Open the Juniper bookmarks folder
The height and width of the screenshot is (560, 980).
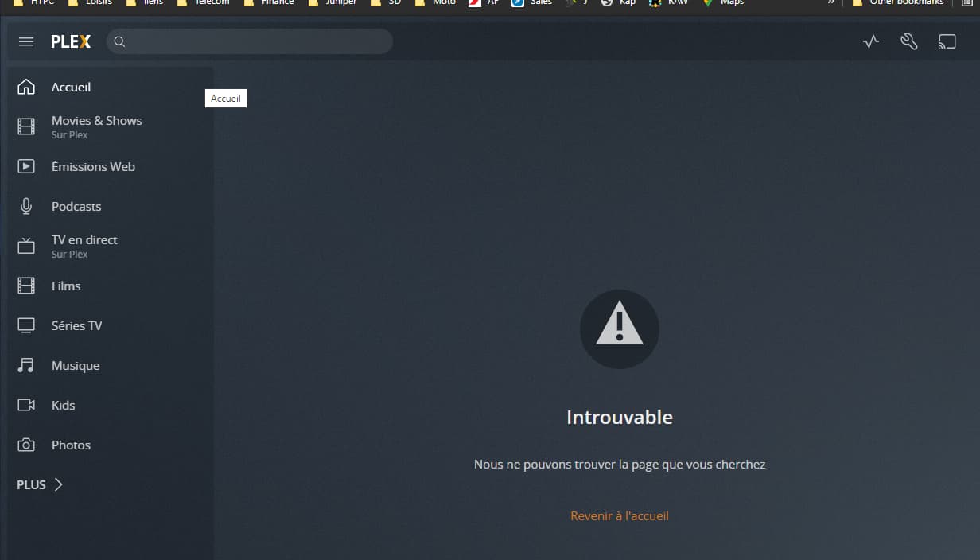(x=332, y=3)
